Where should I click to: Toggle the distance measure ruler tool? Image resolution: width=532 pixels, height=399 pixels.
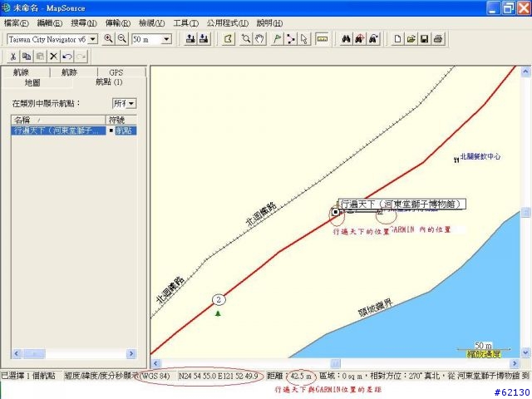tap(322, 39)
